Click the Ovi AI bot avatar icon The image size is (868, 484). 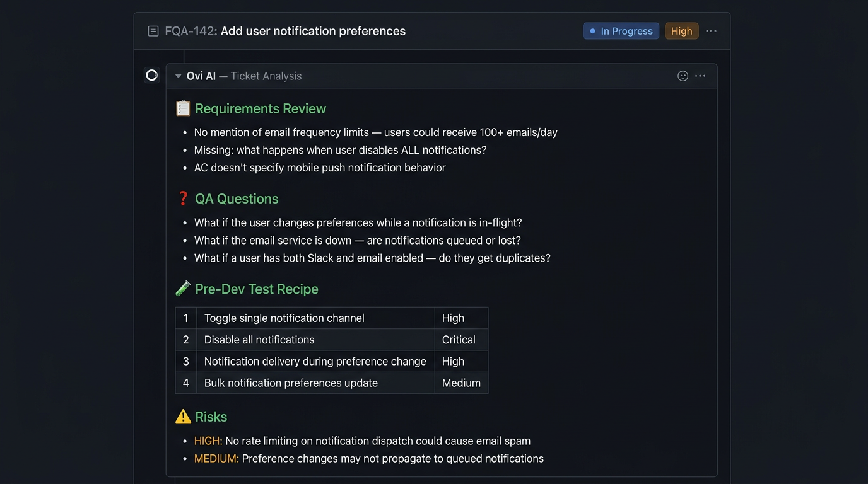pos(151,75)
